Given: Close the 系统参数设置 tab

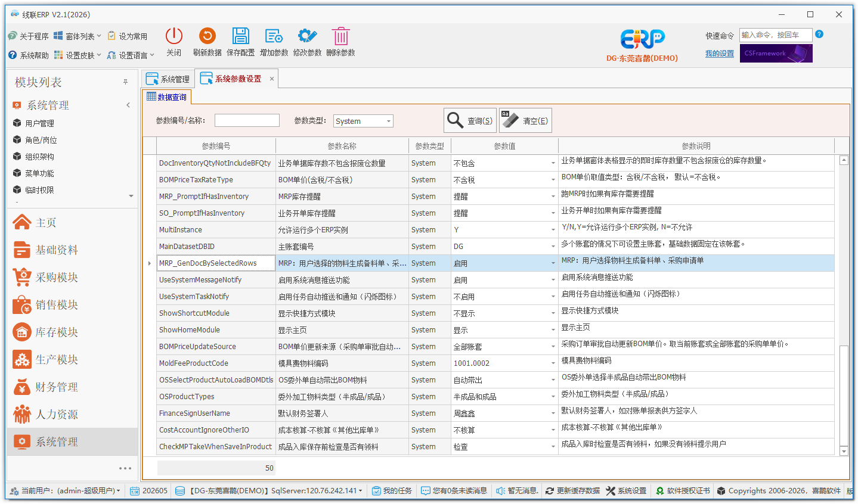Looking at the screenshot, I should pos(272,79).
